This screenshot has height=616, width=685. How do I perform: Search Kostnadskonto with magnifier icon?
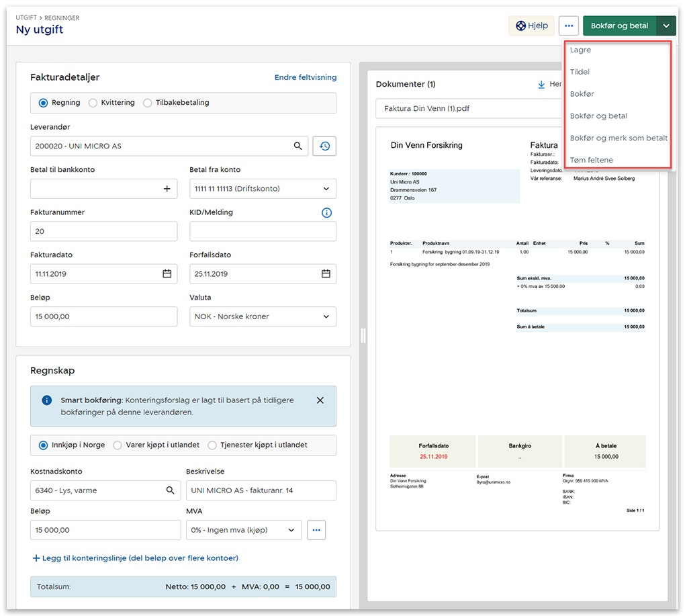pyautogui.click(x=171, y=490)
